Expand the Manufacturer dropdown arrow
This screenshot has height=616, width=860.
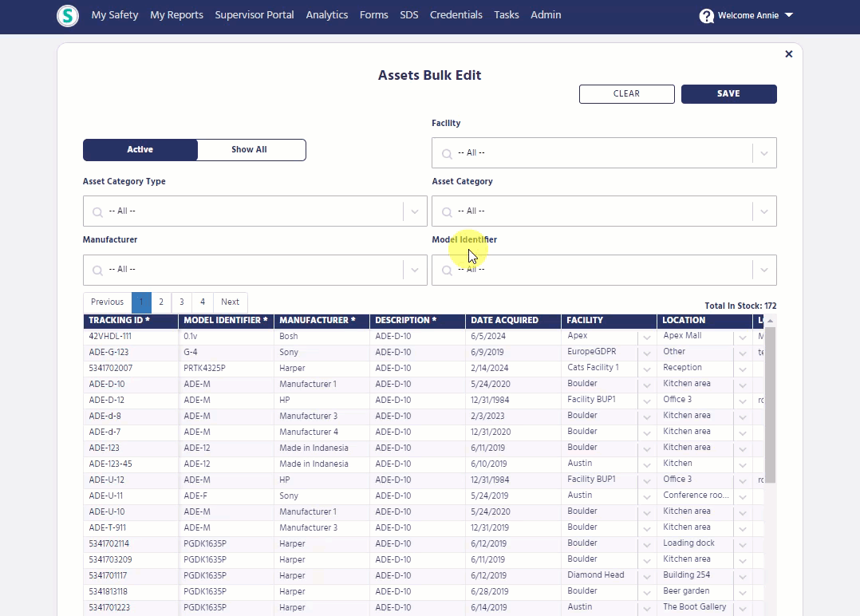(x=414, y=270)
